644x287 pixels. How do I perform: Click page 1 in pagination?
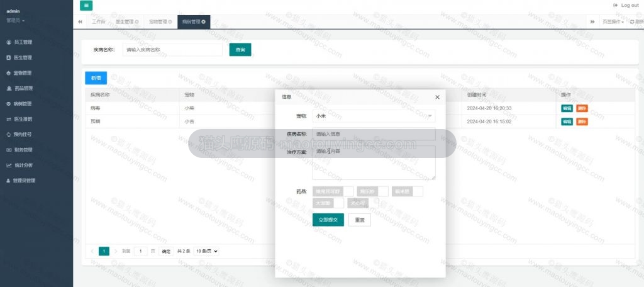[104, 251]
